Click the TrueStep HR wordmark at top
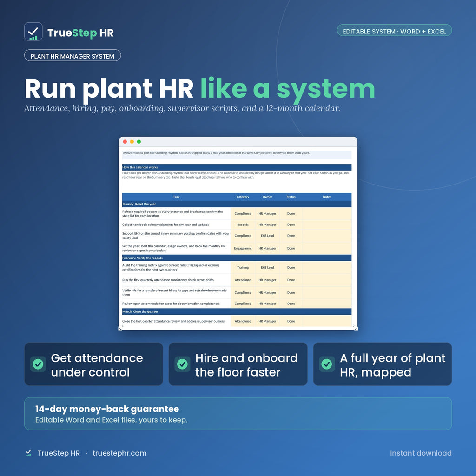The image size is (476, 476). 80,33
